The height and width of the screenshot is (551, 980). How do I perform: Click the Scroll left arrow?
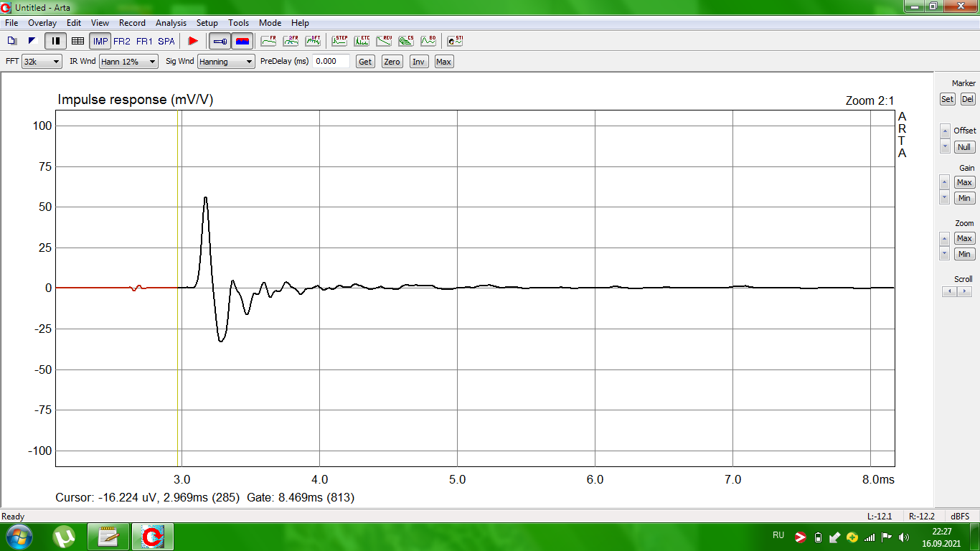click(950, 291)
